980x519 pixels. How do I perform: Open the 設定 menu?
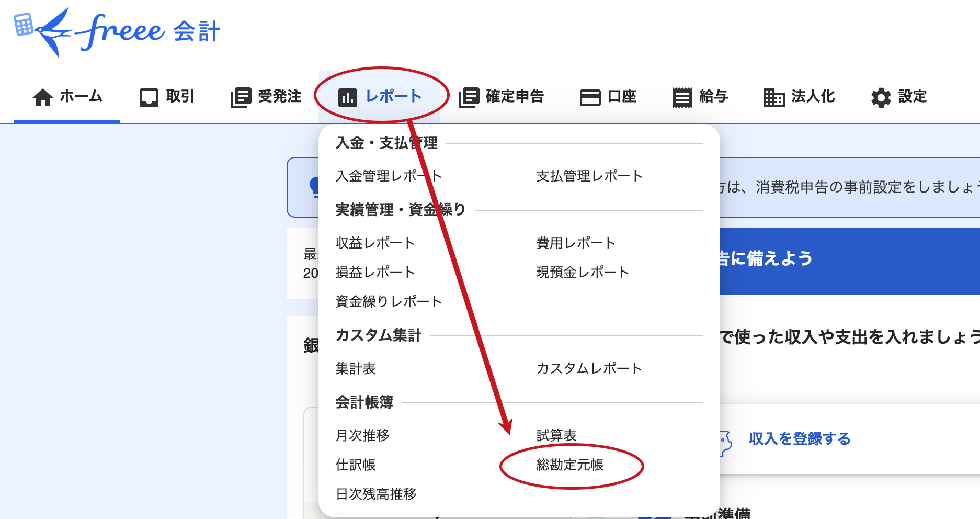pyautogui.click(x=899, y=97)
